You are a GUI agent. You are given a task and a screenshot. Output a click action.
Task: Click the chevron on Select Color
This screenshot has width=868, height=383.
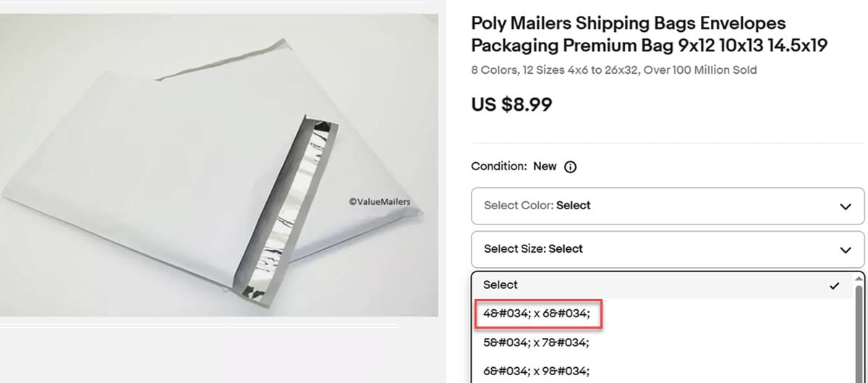[x=845, y=206]
